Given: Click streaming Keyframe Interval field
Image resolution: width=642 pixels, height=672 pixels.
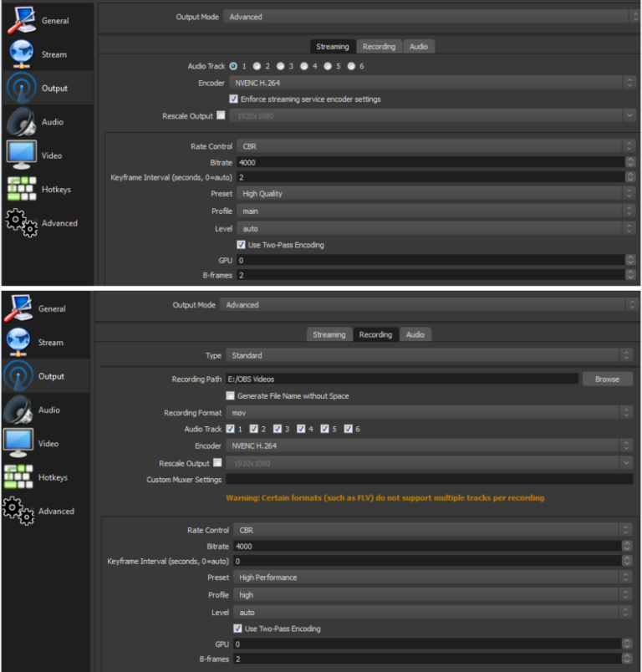Looking at the screenshot, I should point(436,177).
